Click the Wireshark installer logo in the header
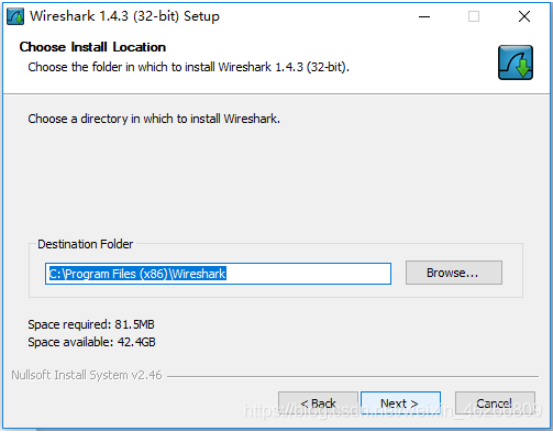 pos(515,62)
